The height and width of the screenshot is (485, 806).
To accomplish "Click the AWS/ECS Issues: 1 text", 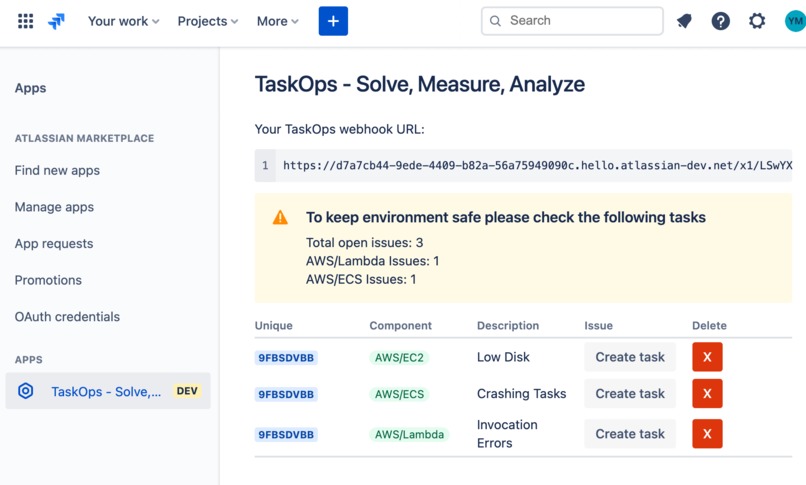I will [x=361, y=279].
